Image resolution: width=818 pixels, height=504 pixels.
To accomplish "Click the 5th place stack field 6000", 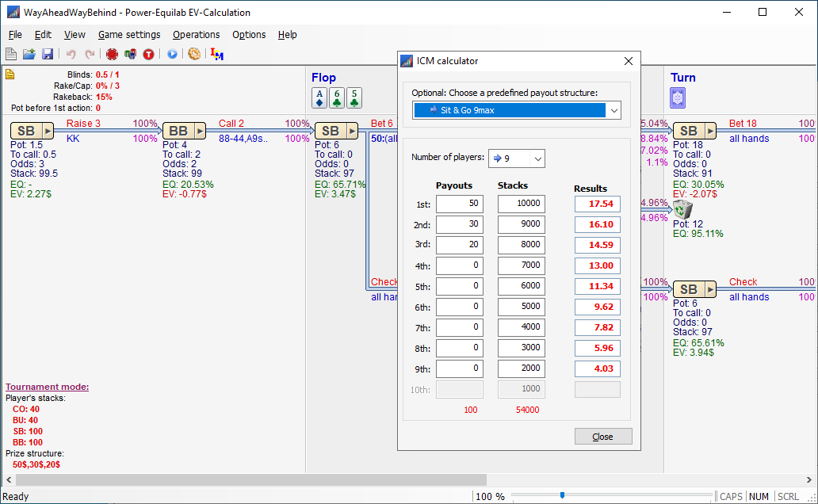I will 522,286.
